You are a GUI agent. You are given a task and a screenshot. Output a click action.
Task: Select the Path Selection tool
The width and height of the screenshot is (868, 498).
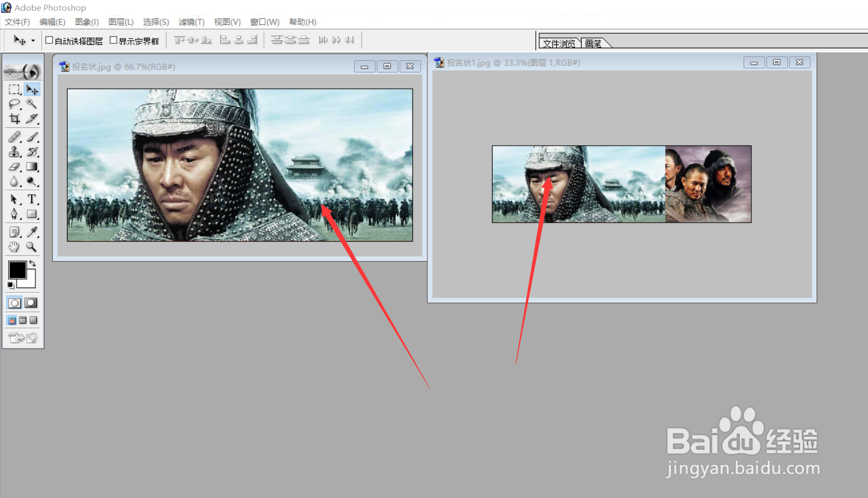pyautogui.click(x=14, y=200)
